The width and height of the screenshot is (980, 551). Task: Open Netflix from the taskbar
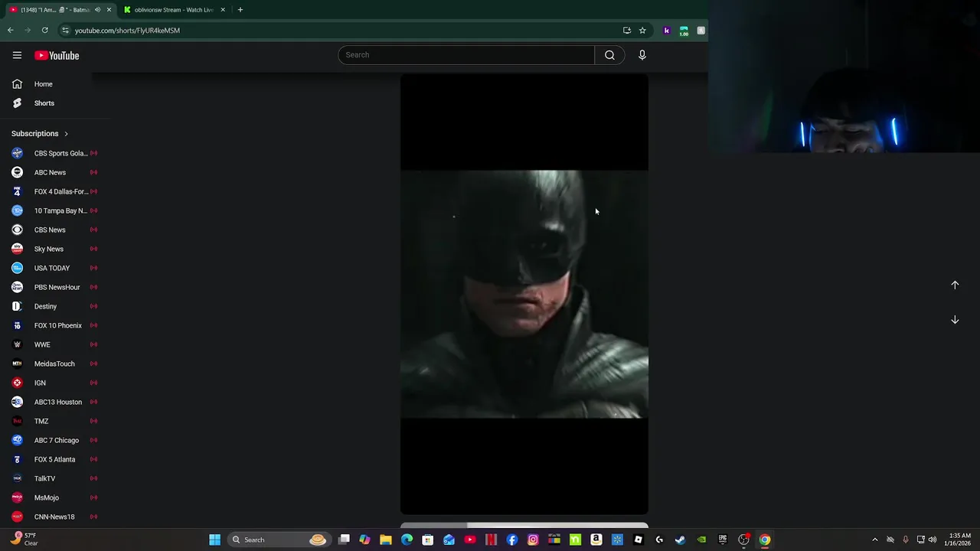tap(491, 540)
